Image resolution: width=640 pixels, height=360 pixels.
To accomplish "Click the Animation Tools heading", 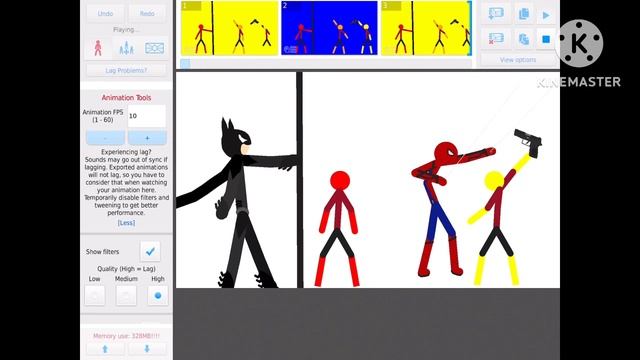I will click(x=126, y=98).
